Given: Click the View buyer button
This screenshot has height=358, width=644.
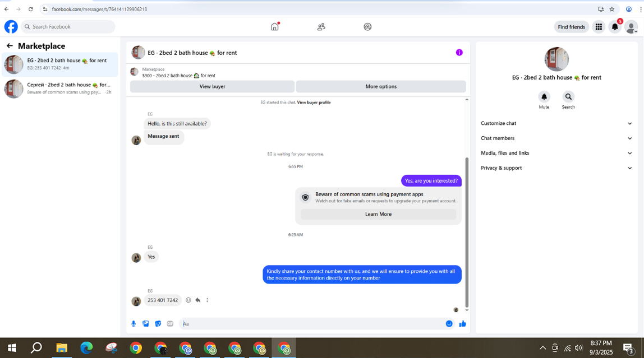Looking at the screenshot, I should (x=213, y=86).
